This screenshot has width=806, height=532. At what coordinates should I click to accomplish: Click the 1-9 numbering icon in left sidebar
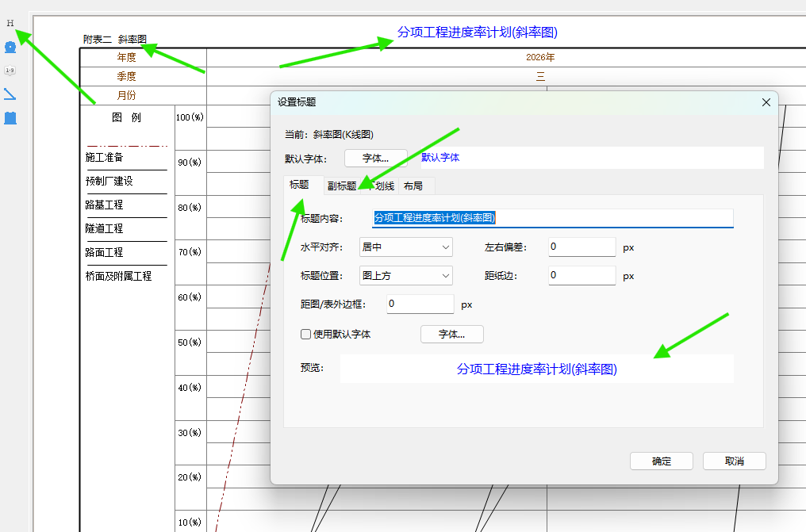point(10,71)
